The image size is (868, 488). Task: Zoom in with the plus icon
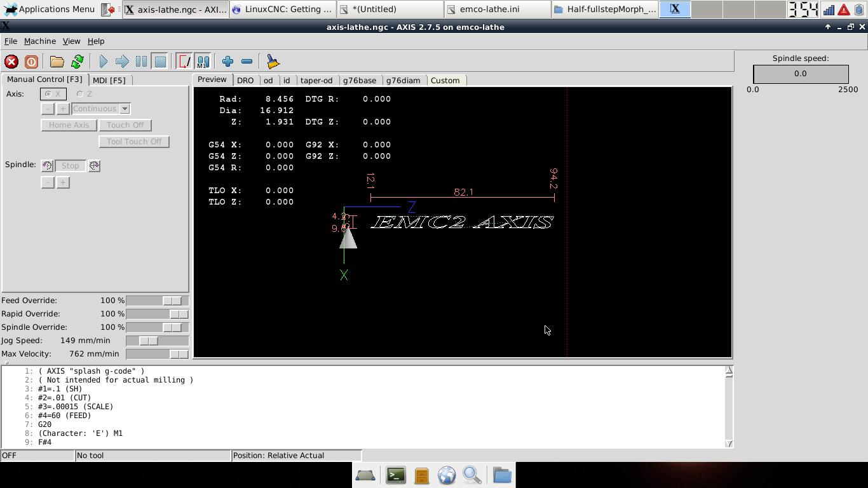click(x=227, y=62)
